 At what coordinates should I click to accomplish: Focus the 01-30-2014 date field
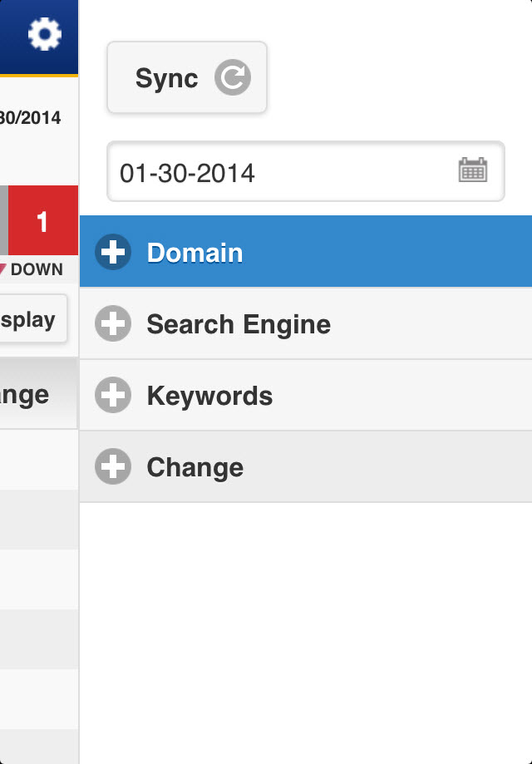tap(283, 172)
